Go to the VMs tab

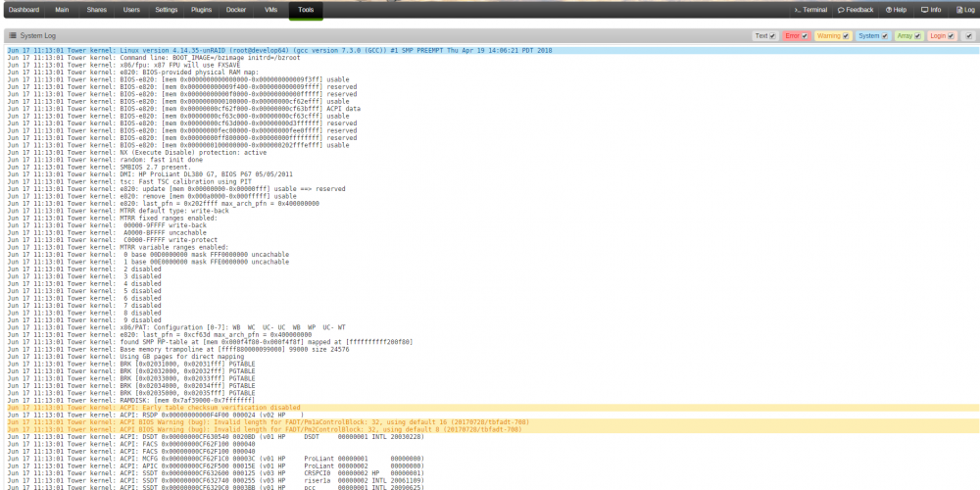pyautogui.click(x=270, y=10)
